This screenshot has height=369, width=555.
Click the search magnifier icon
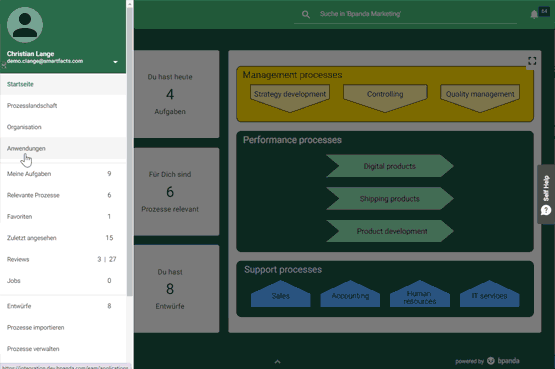[x=306, y=14]
